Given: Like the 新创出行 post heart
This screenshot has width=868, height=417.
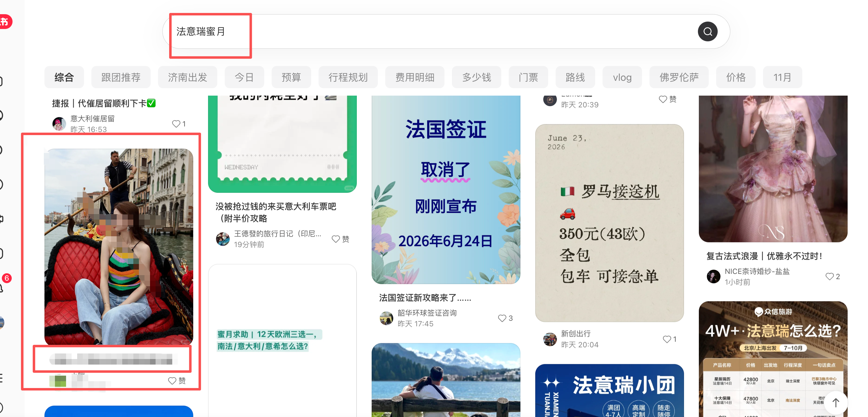Looking at the screenshot, I should click(x=667, y=339).
